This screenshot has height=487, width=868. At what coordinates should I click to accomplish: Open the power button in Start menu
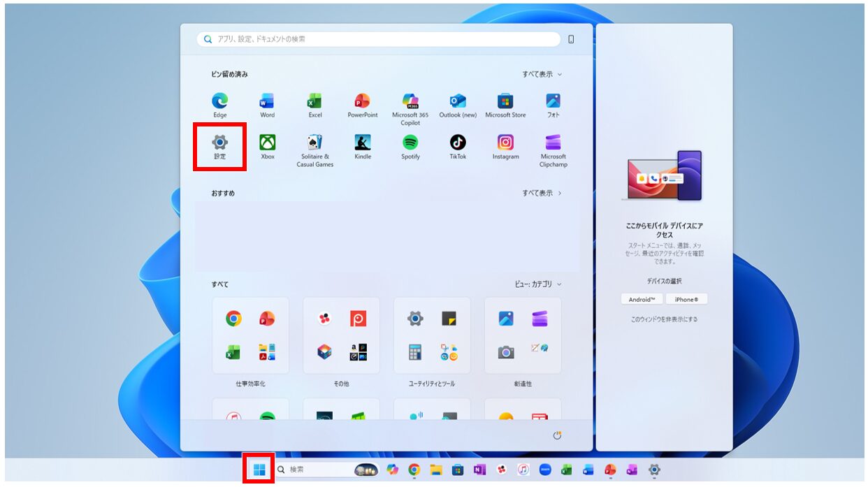pos(557,435)
